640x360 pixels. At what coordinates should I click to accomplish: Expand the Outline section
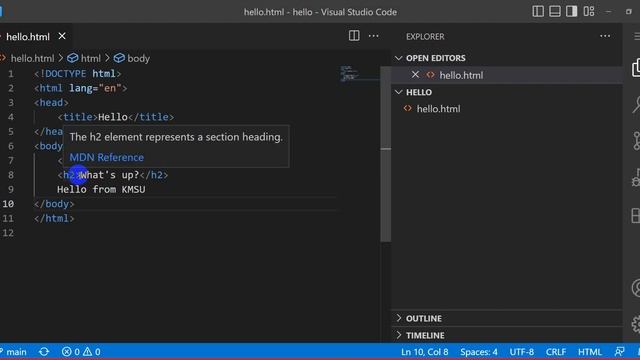(424, 318)
